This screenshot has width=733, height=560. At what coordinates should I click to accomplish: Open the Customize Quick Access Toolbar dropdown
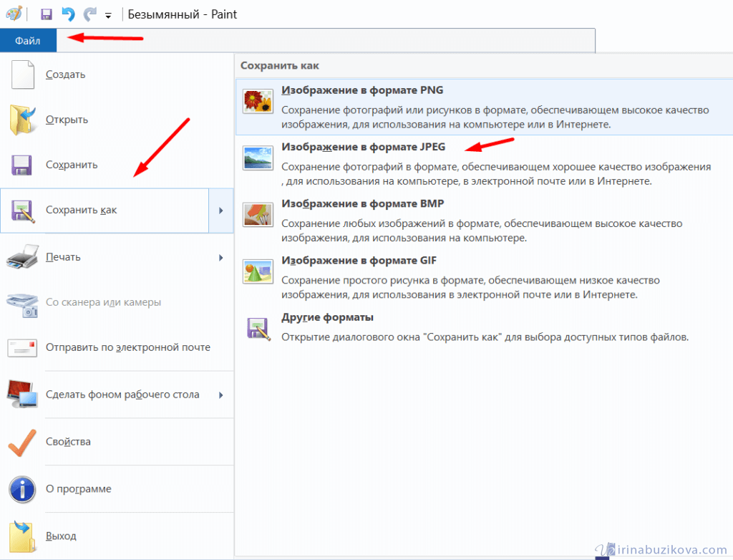[x=108, y=15]
